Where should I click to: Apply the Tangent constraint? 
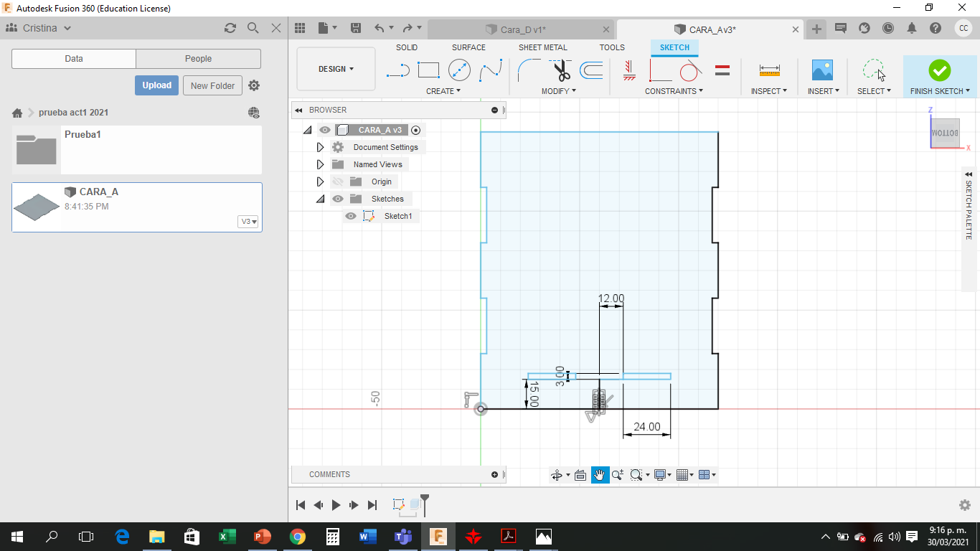pyautogui.click(x=690, y=70)
